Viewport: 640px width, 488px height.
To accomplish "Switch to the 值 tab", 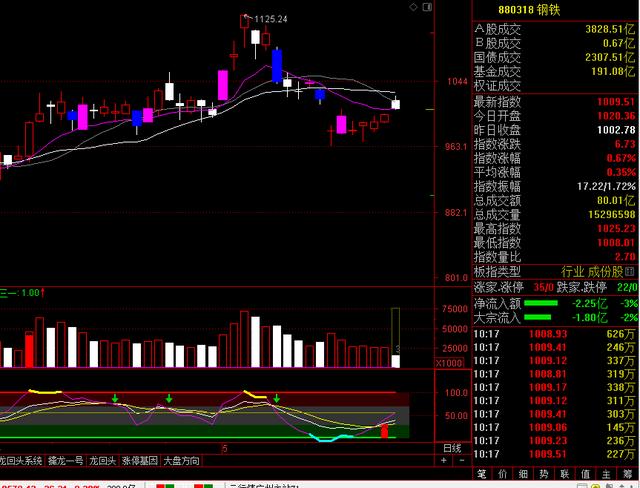I will 586,474.
